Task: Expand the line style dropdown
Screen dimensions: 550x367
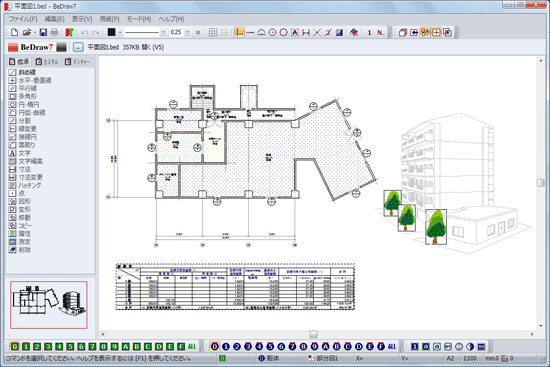Action: pyautogui.click(x=163, y=33)
